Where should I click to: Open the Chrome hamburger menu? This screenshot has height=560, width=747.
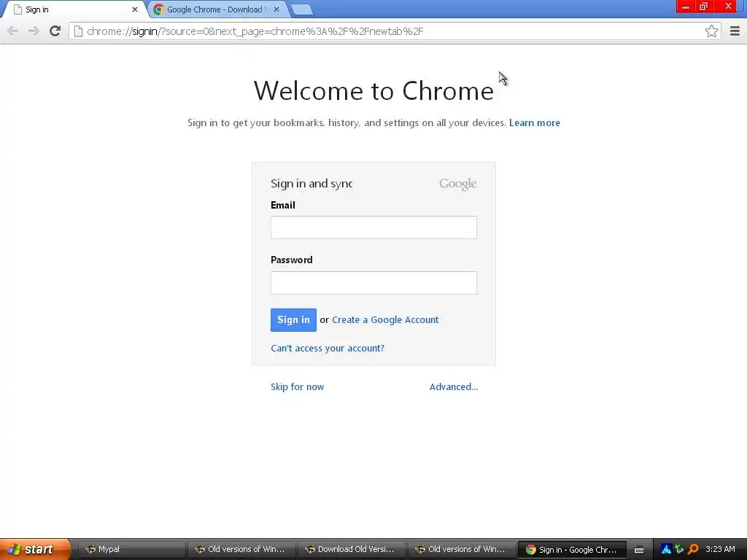coord(735,31)
